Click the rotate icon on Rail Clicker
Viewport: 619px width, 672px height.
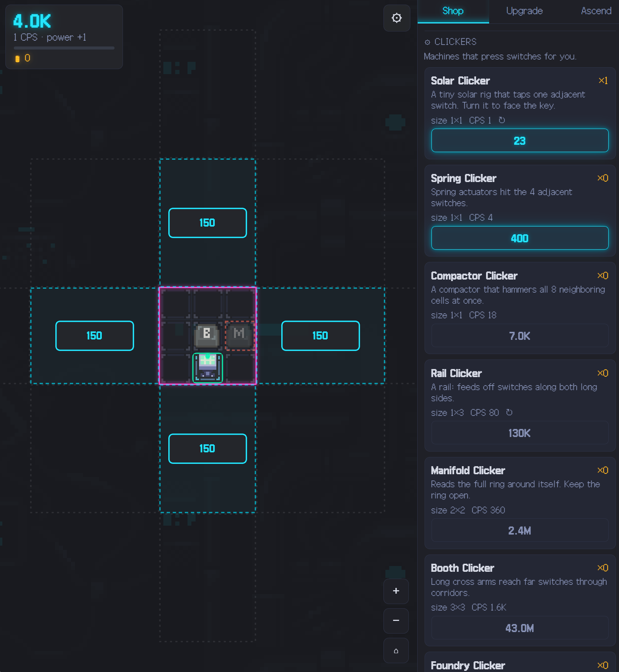(509, 412)
